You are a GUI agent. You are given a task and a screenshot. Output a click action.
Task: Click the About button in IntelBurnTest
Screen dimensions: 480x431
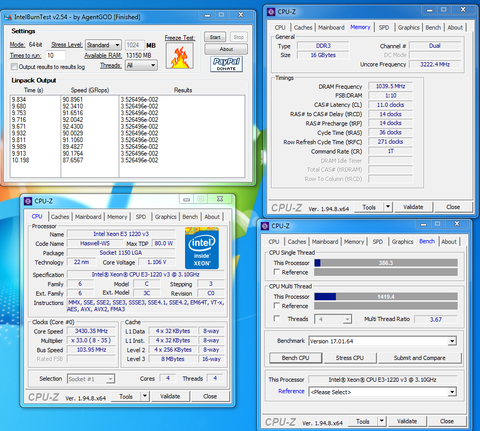[226, 49]
